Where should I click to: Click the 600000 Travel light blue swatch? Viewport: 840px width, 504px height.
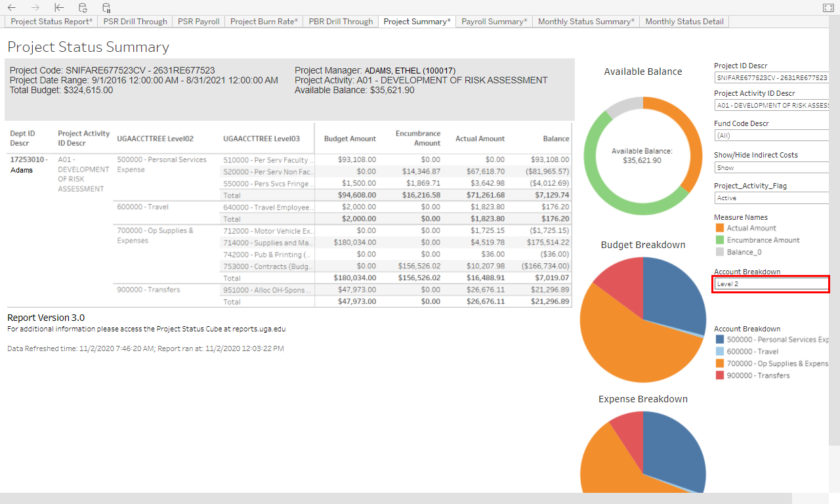[719, 352]
